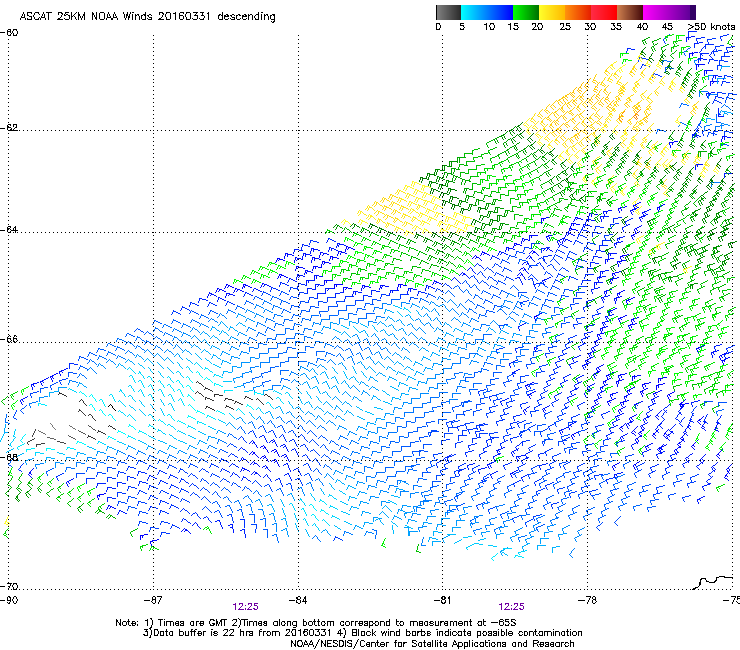Viewport: 740px width, 650px height.
Task: Click the 'Times are GMT' note line
Action: [316, 623]
